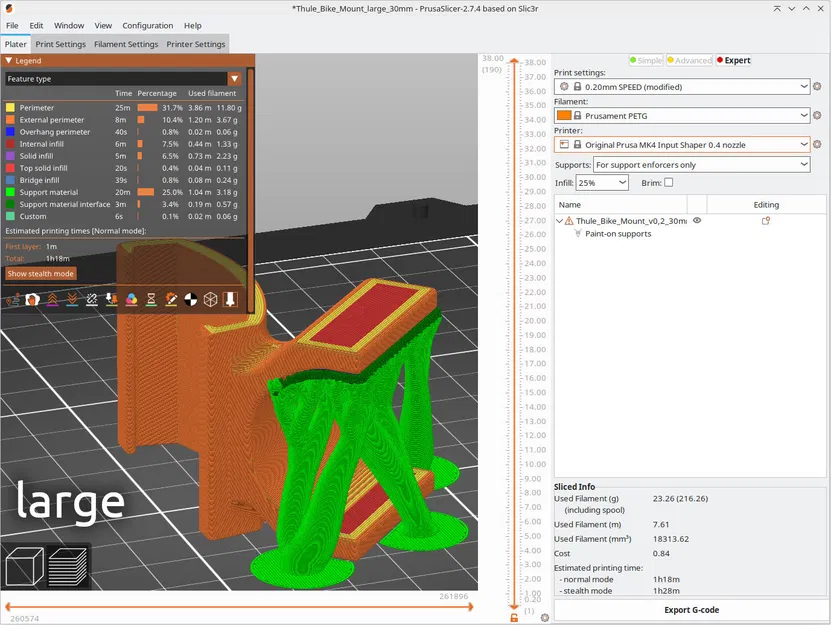Toggle the color changes legend icon
831x625 pixels.
pyautogui.click(x=130, y=299)
